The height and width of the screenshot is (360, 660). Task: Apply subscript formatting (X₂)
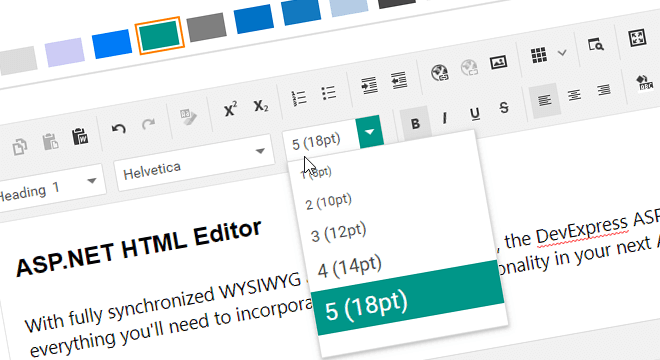261,105
